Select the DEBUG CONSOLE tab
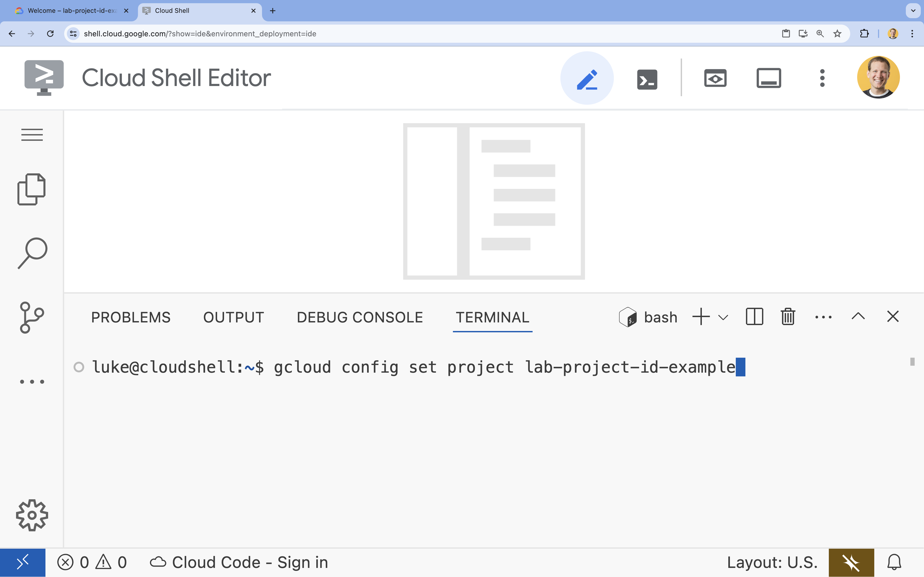This screenshot has height=577, width=924. pyautogui.click(x=360, y=317)
